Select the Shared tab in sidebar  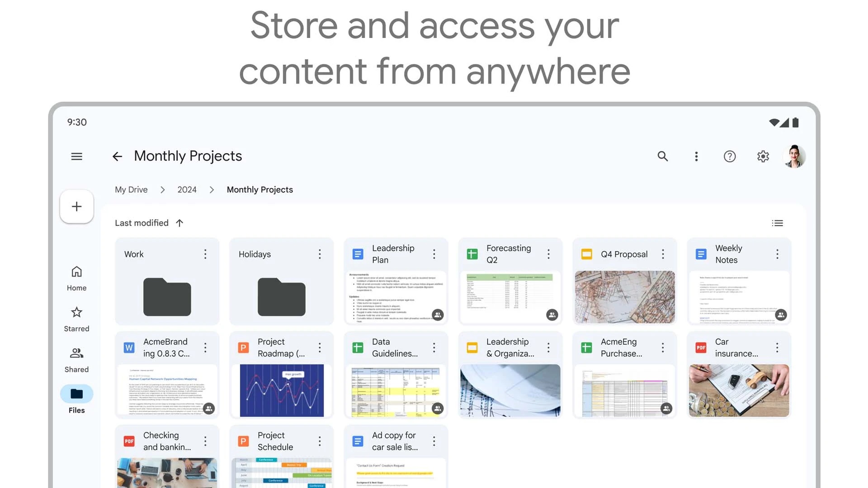(x=76, y=360)
